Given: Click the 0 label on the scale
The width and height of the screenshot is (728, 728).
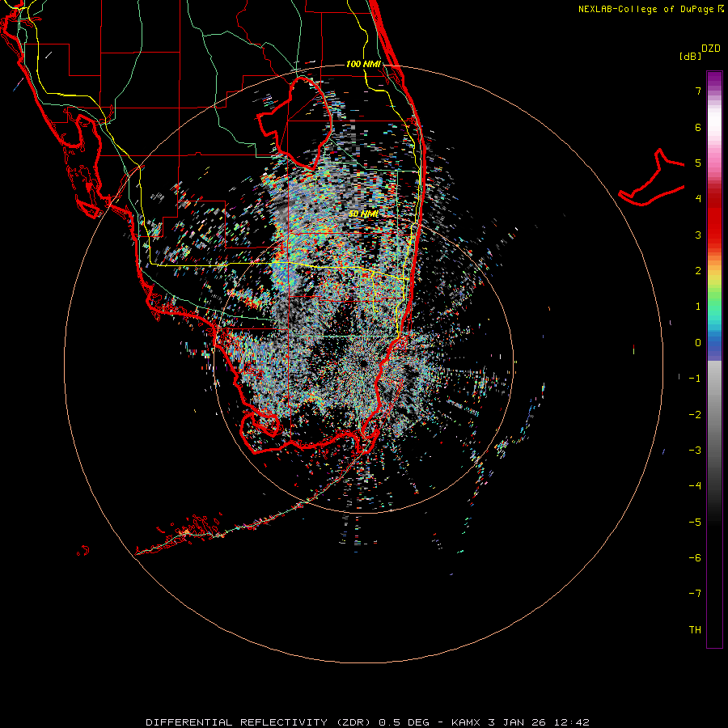Looking at the screenshot, I should pos(698,343).
